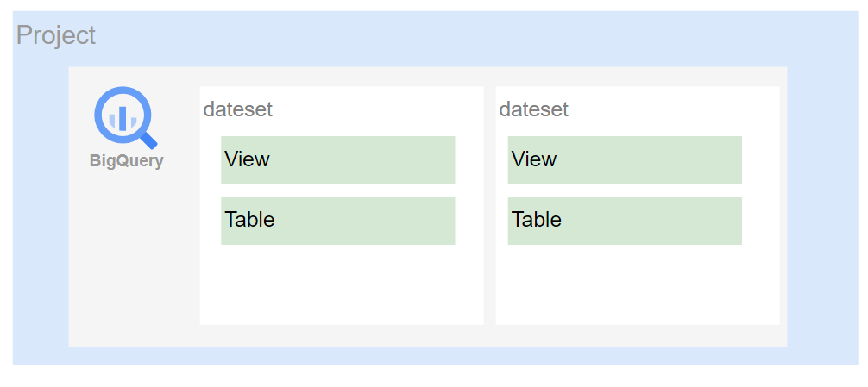The image size is (868, 387).
Task: Click the blue area right of Project label
Action: [x=431, y=36]
